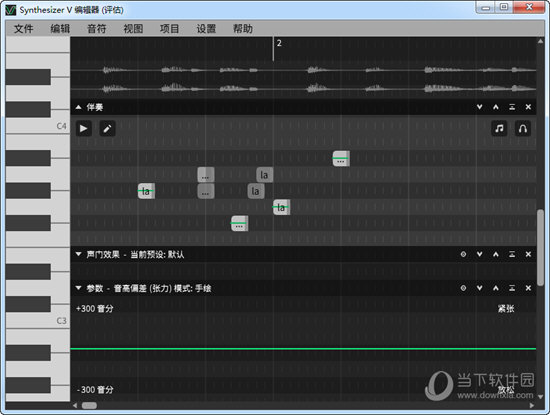Click the 紧张 label
Viewport: 550px width, 415px height.
coord(506,309)
